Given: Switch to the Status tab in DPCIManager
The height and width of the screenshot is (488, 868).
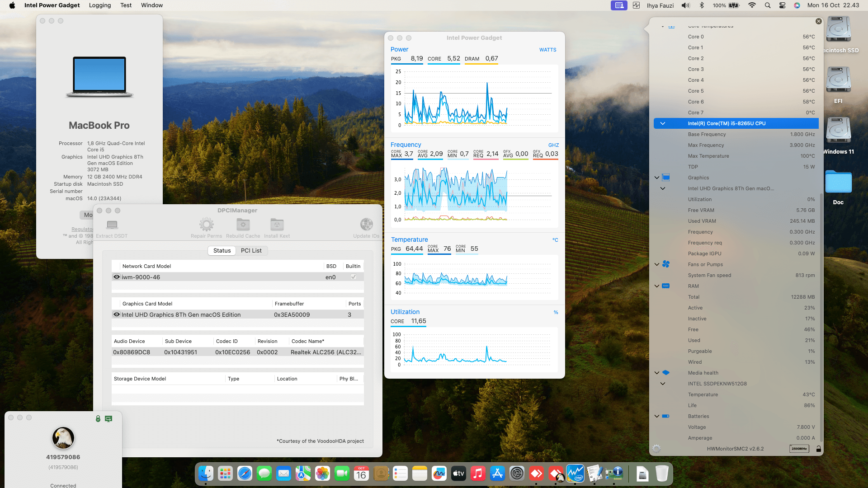Looking at the screenshot, I should (222, 251).
